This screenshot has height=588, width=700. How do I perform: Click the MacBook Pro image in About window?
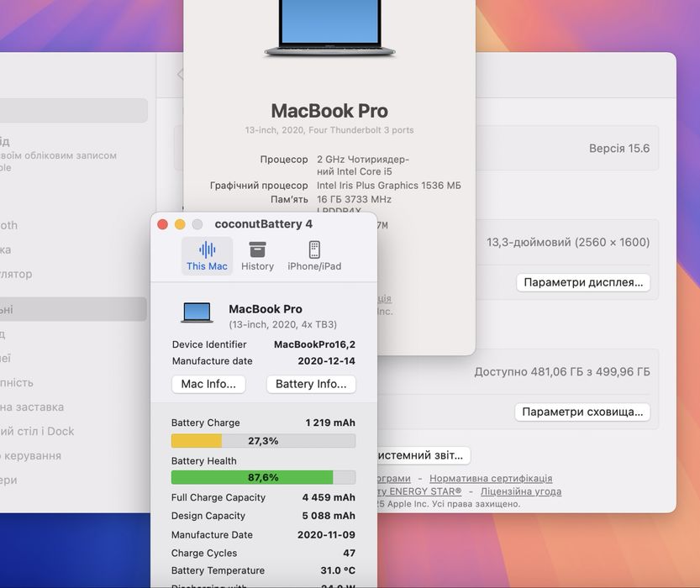[329, 29]
